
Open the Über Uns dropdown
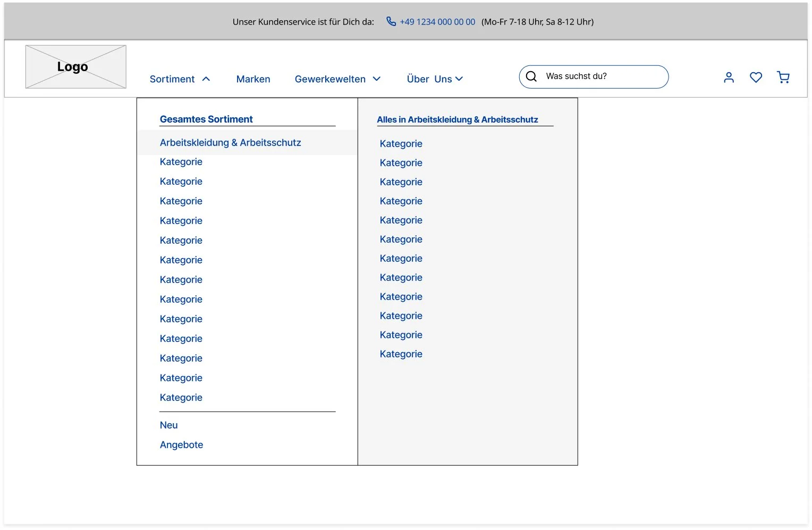point(435,79)
